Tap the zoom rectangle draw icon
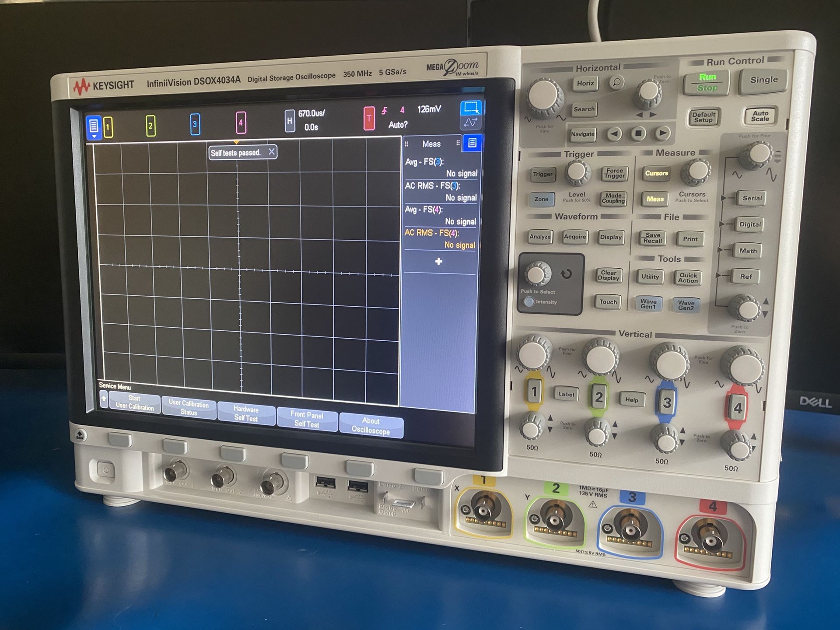840x630 pixels. click(x=471, y=108)
